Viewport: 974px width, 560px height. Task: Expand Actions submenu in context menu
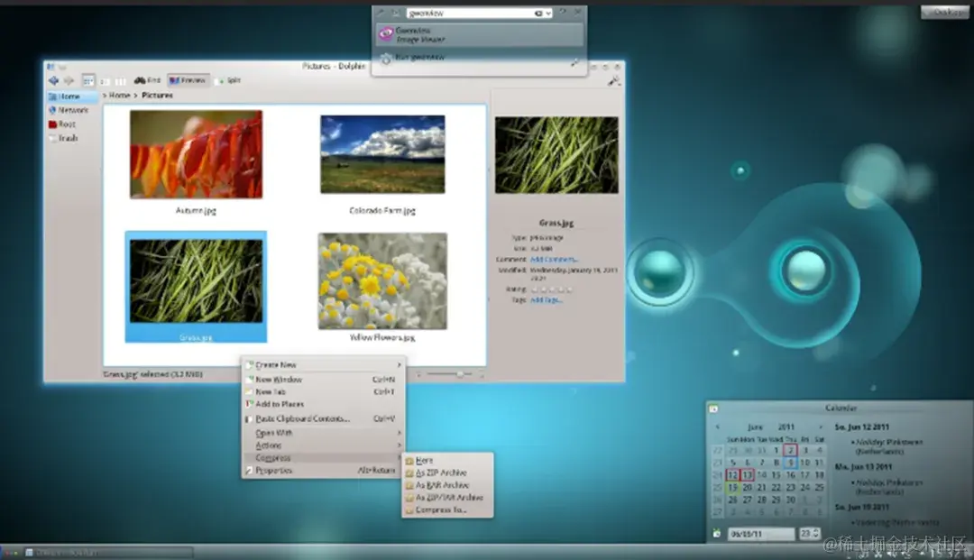(x=323, y=445)
